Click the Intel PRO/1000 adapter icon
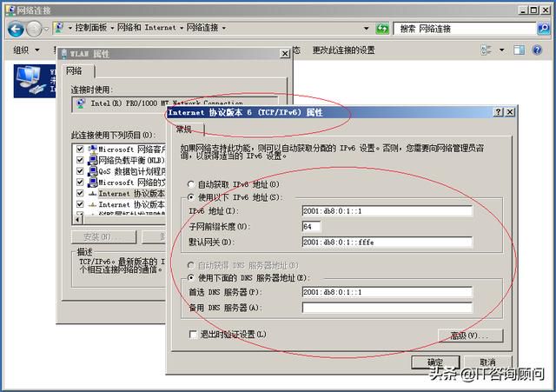 81,103
